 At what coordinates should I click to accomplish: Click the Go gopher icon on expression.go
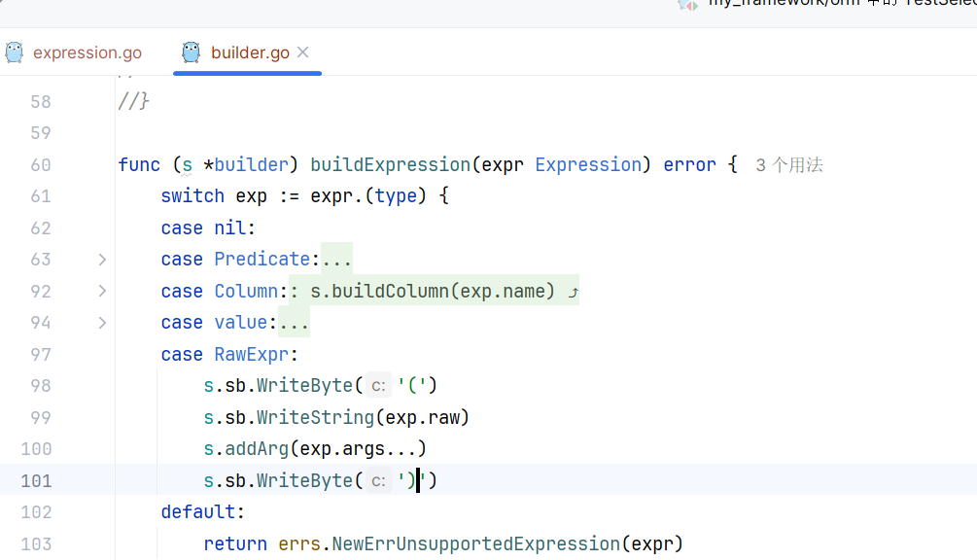coord(15,52)
